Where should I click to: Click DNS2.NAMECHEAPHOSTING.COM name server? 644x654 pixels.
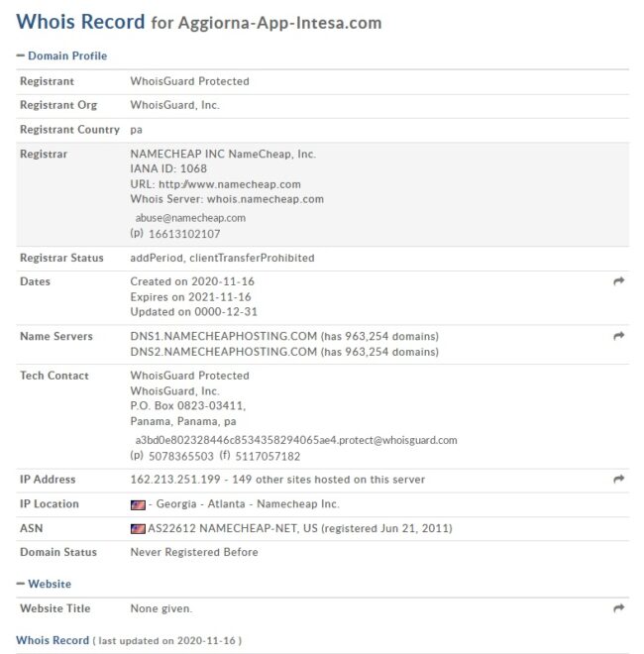(224, 352)
